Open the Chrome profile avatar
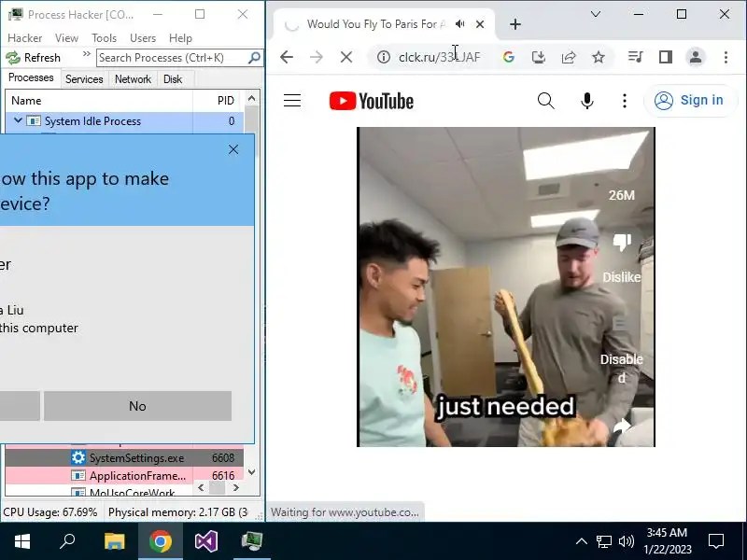 [x=696, y=57]
